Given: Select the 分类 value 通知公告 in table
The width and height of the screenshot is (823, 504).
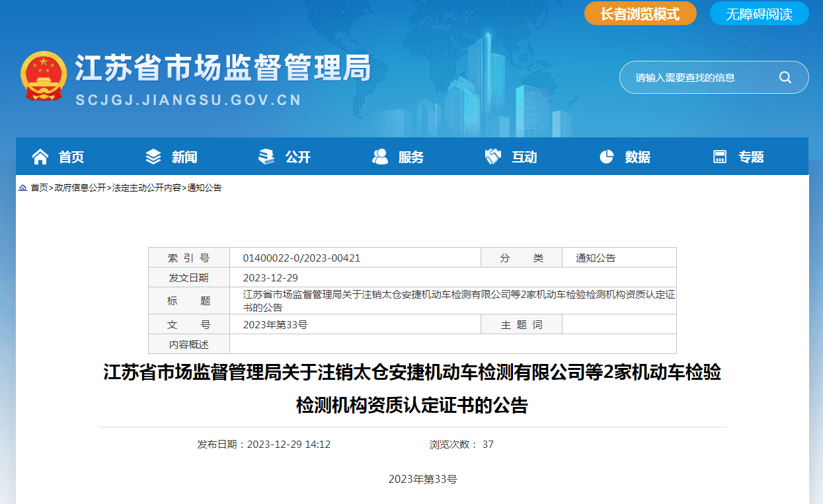Looking at the screenshot, I should coord(596,258).
